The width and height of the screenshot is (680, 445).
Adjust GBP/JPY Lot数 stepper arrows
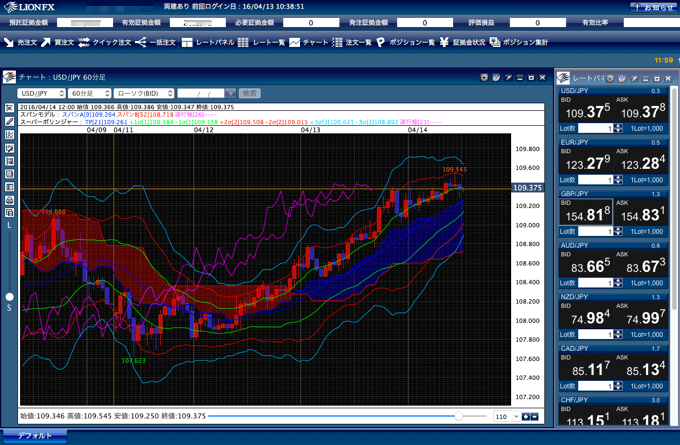[618, 232]
